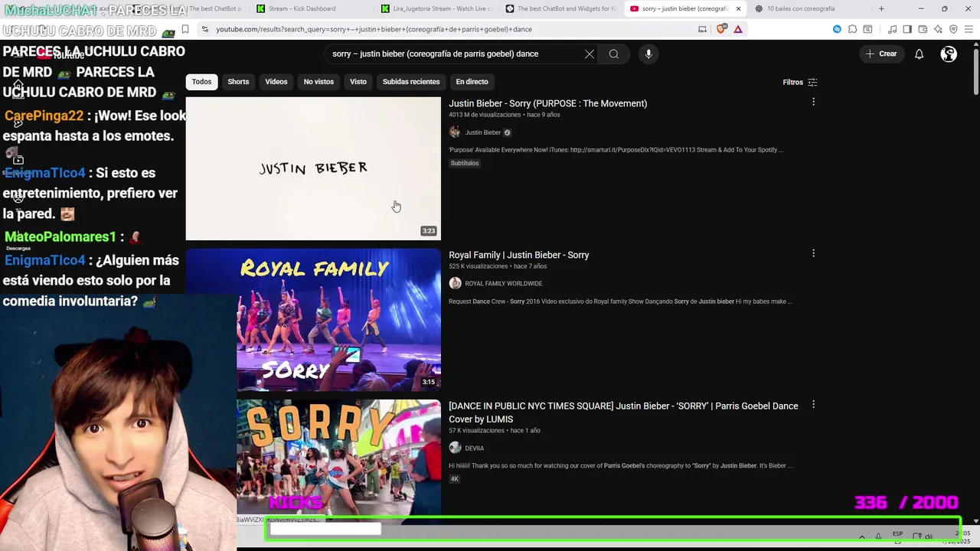Open Brave VPN shield icon
Screen dimensions: 980x551
pyautogui.click(x=953, y=29)
